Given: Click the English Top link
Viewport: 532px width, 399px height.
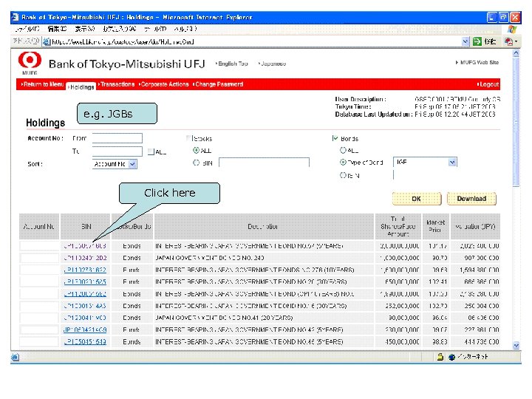Looking at the screenshot, I should pyautogui.click(x=232, y=64).
